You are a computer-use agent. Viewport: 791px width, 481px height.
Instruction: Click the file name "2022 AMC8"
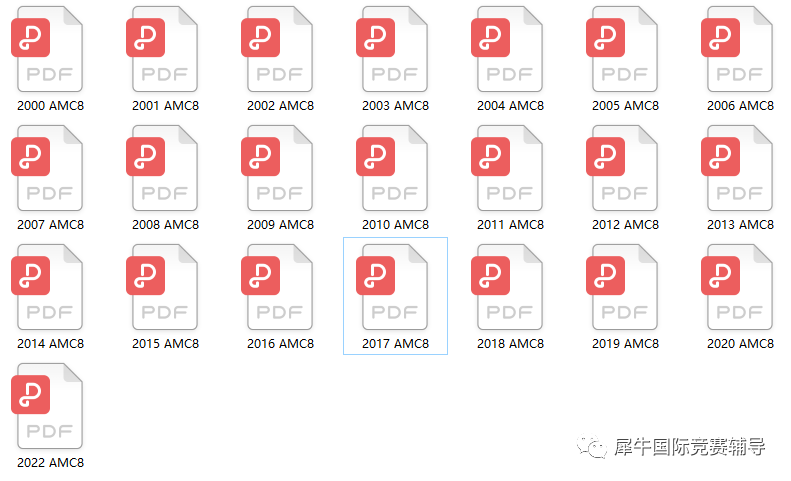click(50, 463)
